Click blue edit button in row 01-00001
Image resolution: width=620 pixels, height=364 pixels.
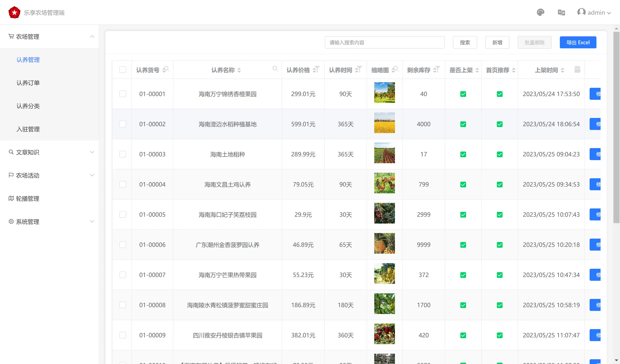tap(595, 94)
